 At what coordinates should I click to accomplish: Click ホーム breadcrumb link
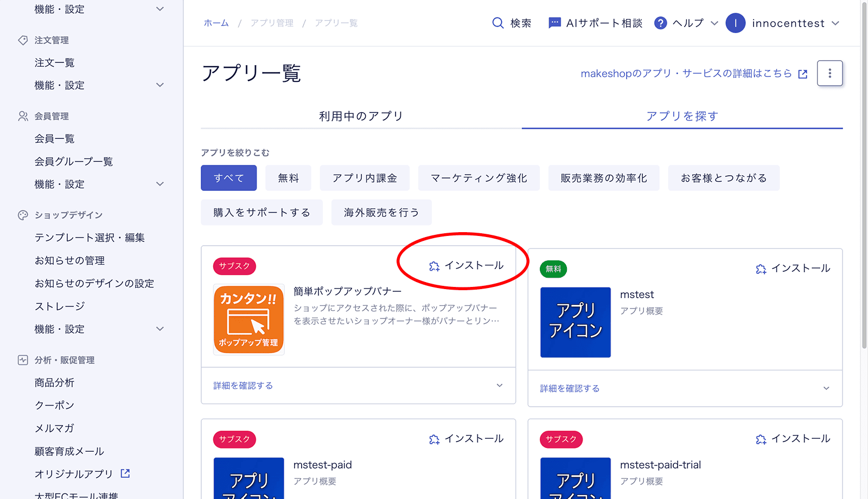tap(216, 23)
